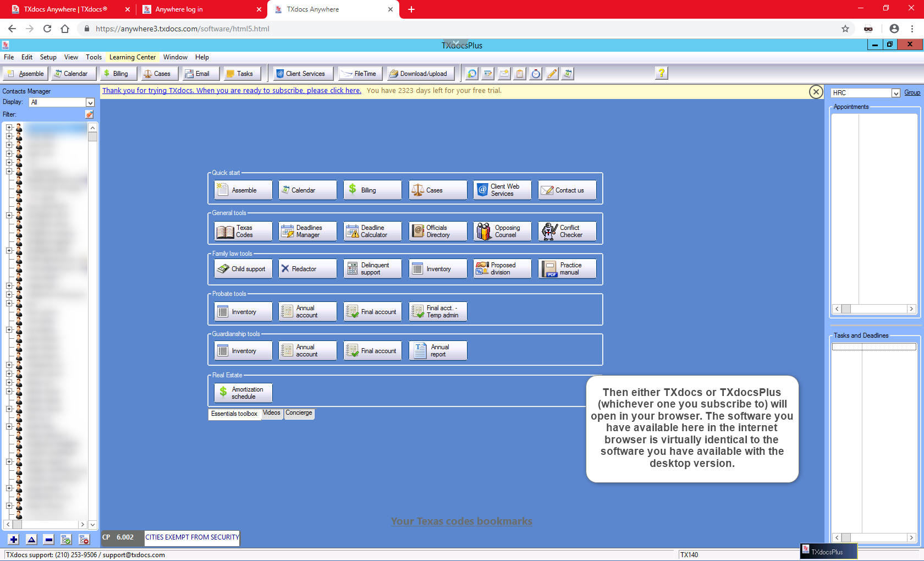Open Client Web Services in Quick start

pos(502,190)
